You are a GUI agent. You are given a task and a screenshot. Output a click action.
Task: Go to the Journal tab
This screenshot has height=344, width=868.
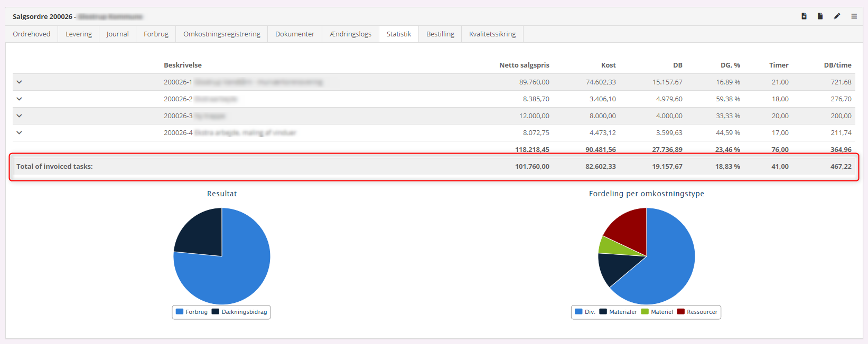(117, 34)
